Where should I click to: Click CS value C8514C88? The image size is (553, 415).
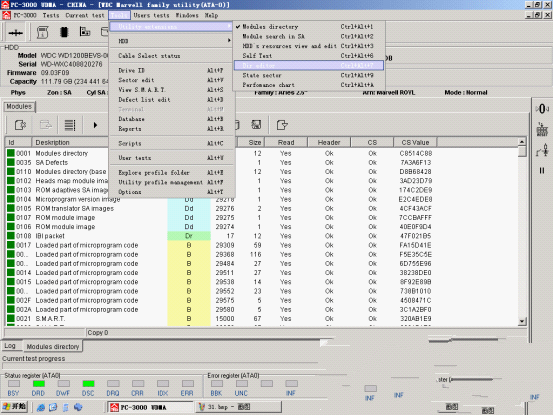click(415, 153)
